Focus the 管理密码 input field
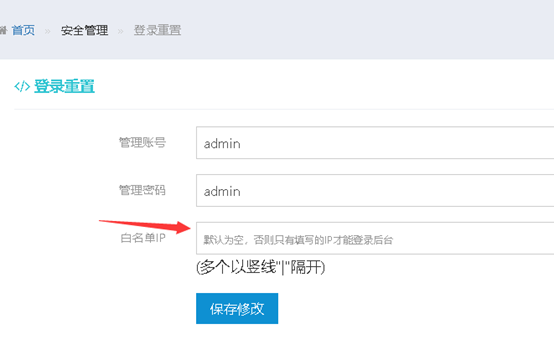Image resolution: width=554 pixels, height=360 pixels. pos(375,190)
